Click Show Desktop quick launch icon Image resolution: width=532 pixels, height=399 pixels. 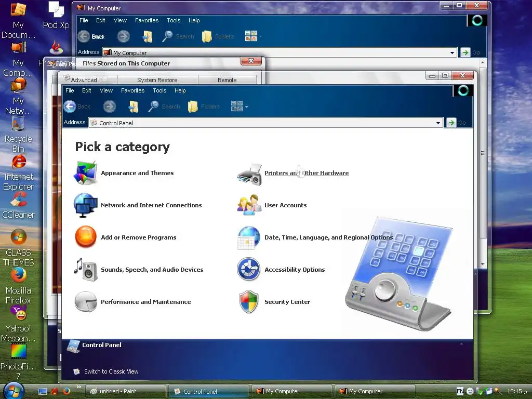tap(43, 391)
